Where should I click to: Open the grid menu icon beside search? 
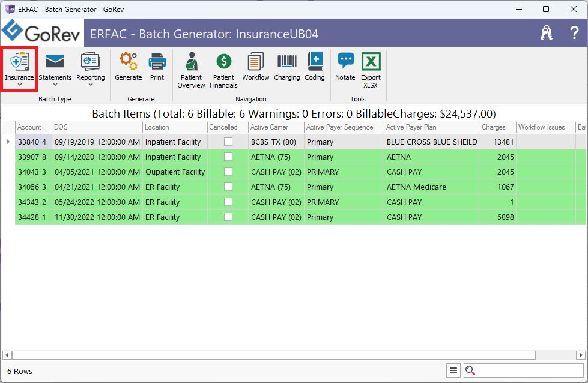(x=453, y=370)
